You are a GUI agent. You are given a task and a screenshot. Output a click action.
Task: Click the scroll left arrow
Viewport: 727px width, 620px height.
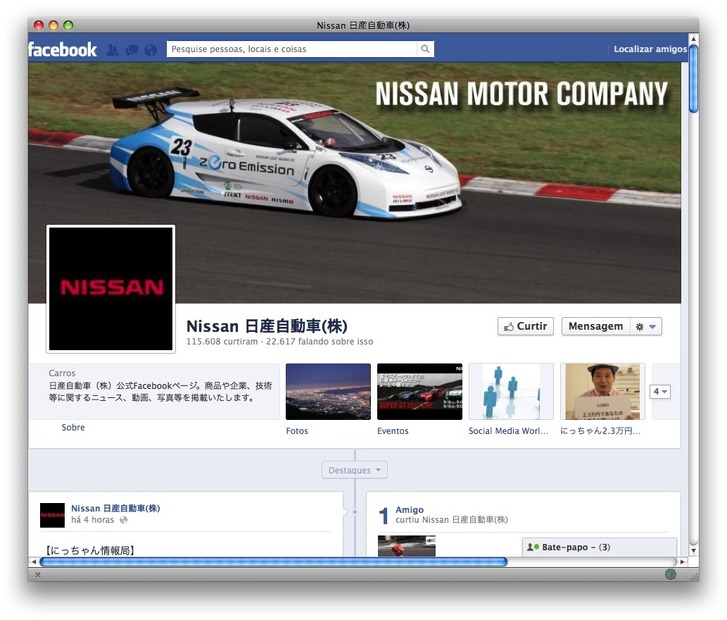[x=33, y=562]
